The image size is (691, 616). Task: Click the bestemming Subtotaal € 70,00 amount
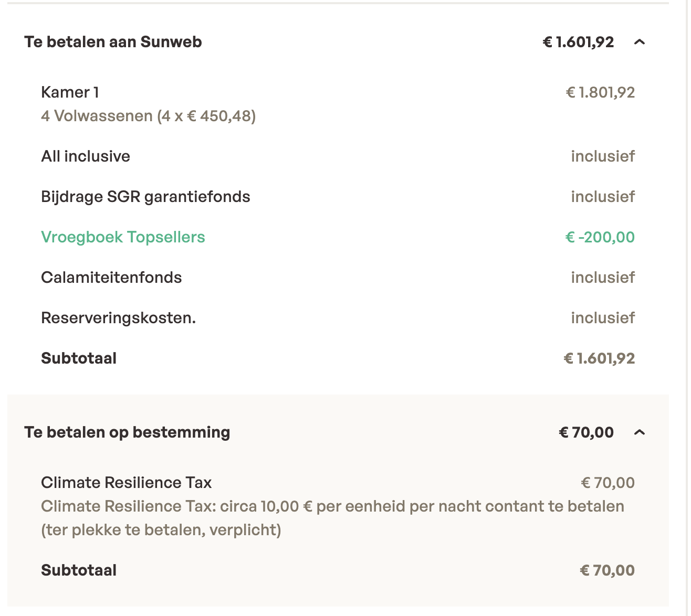coord(607,570)
